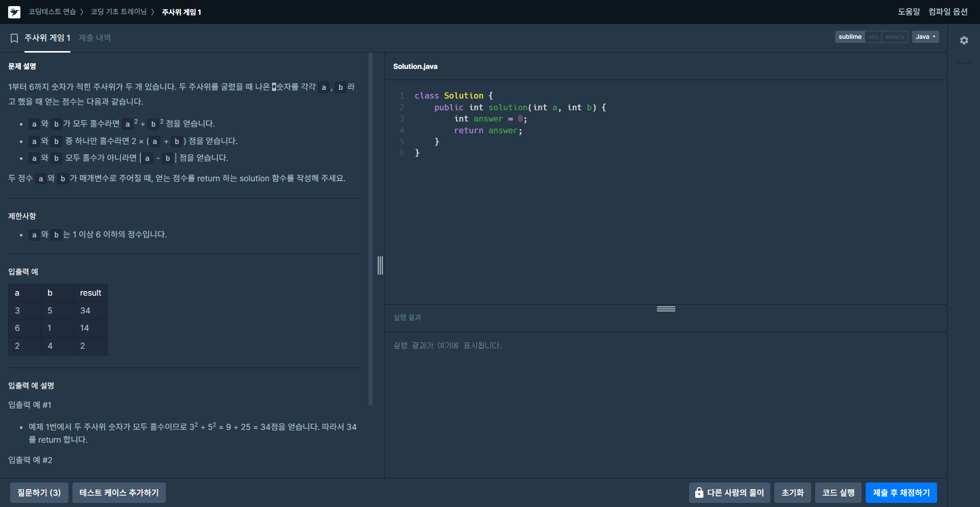The height and width of the screenshot is (507, 980).
Task: Click 테스트 케이스 추가하기 button
Action: point(119,493)
